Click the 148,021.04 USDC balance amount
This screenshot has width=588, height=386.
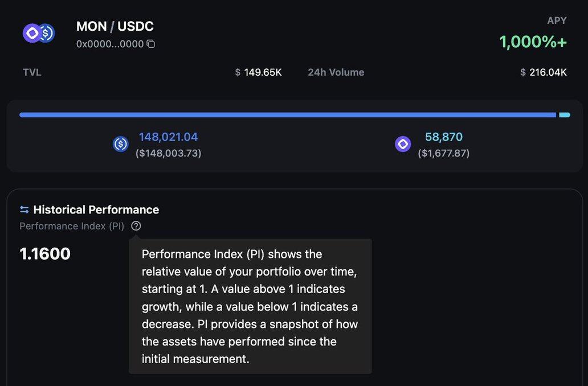[x=168, y=137]
